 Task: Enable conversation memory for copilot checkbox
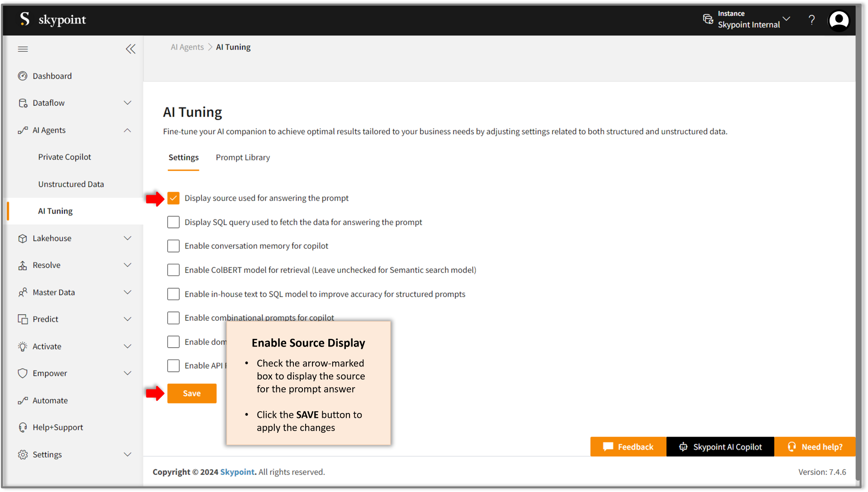click(x=174, y=245)
